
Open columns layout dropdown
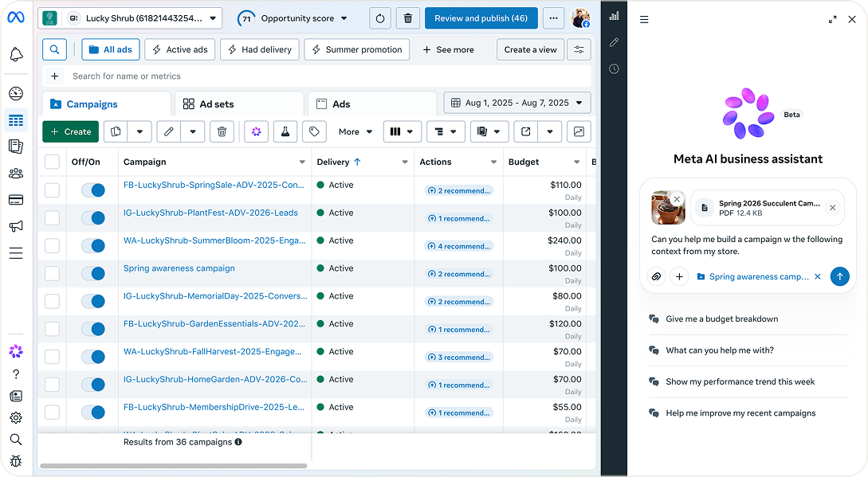click(403, 131)
